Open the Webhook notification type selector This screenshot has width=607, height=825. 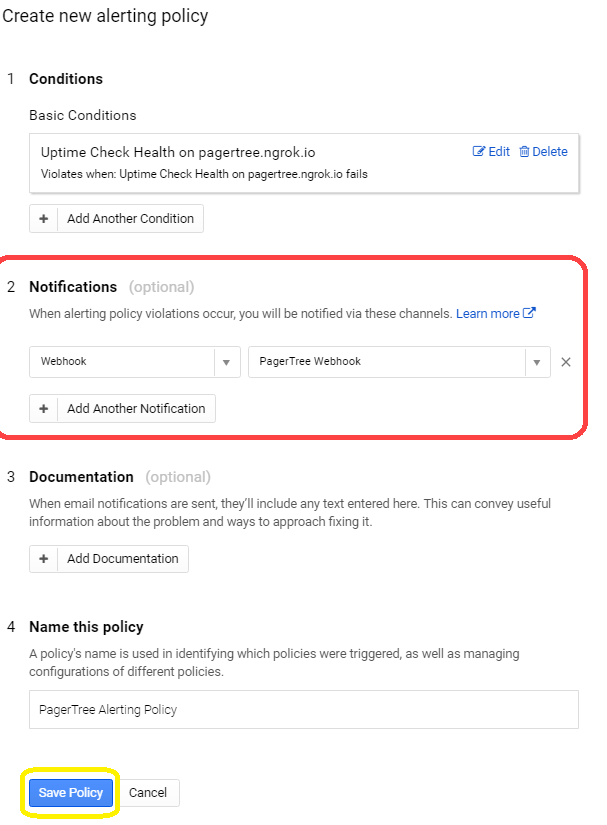click(122, 362)
